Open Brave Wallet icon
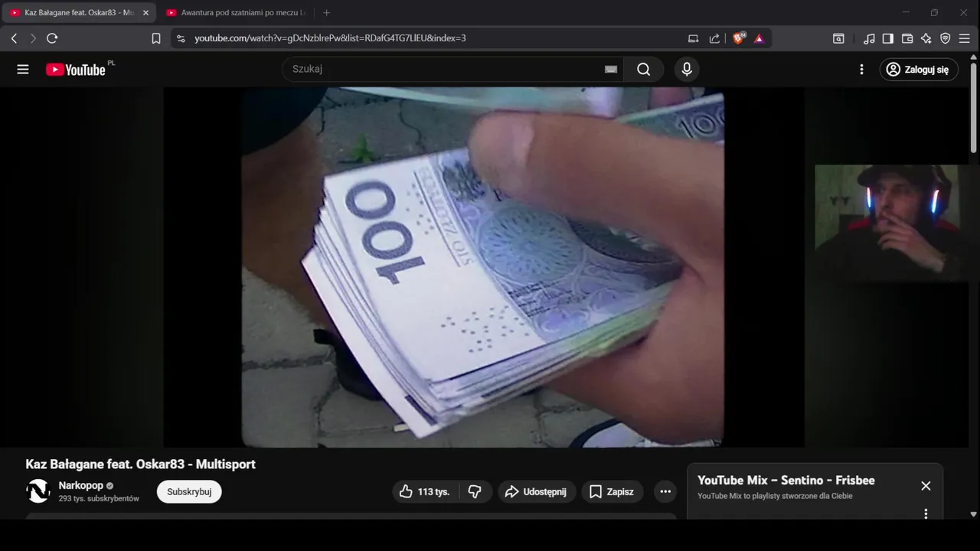This screenshot has width=980, height=551. (x=907, y=38)
